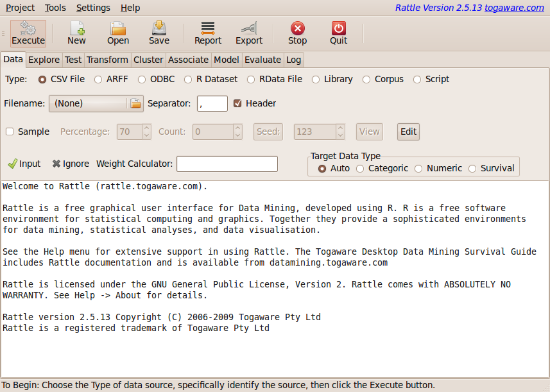Enable the Sample checkbox

10,132
